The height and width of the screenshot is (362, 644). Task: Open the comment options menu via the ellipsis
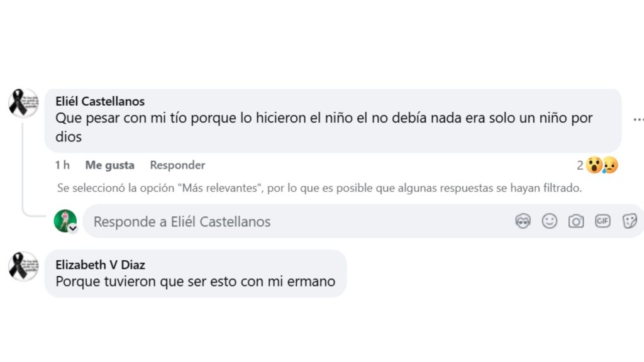pos(639,119)
